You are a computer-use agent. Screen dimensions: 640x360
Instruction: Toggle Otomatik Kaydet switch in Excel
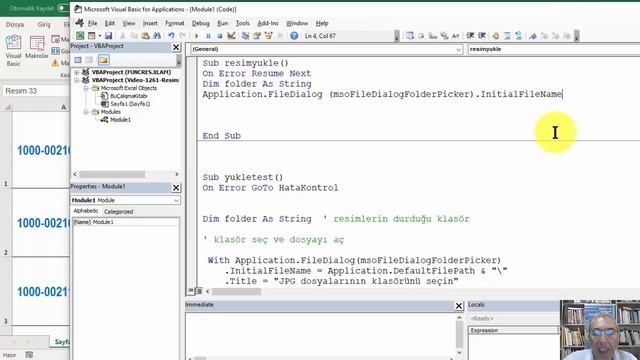tap(63, 8)
